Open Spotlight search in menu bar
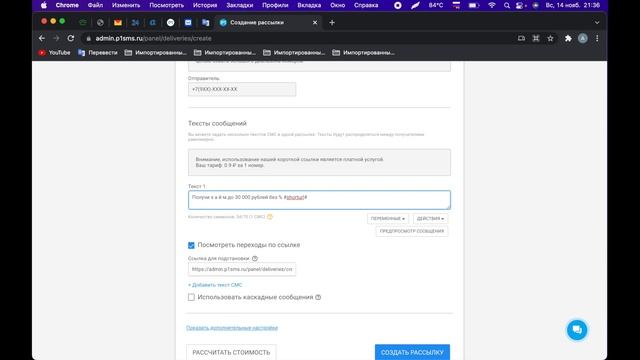Viewport: 640px width, 360px height. tap(507, 5)
